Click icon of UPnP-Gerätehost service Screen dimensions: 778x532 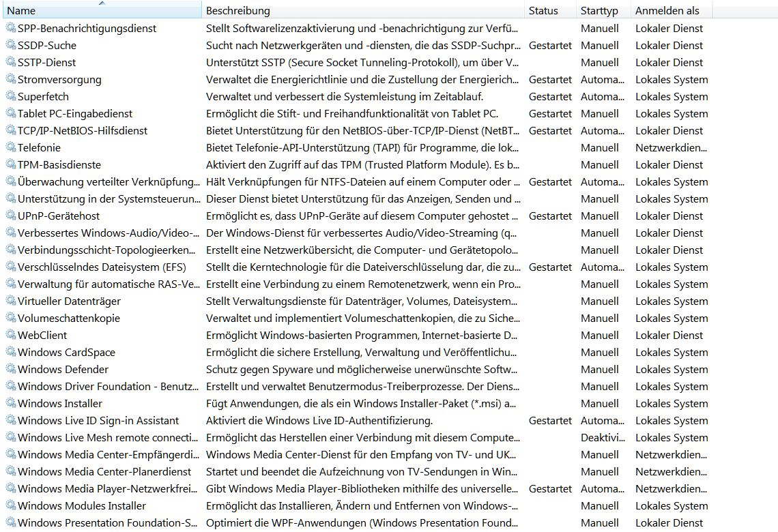pyautogui.click(x=10, y=216)
